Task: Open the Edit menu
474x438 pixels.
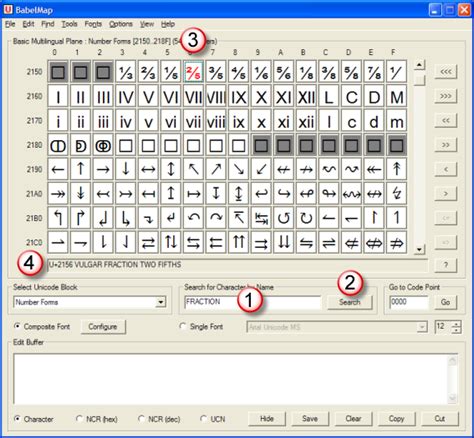Action: coord(28,24)
